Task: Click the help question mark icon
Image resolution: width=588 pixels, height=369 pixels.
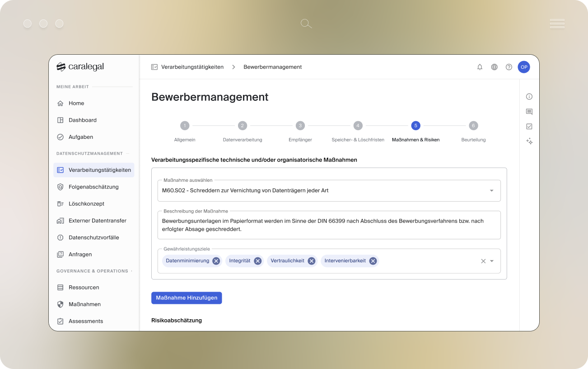Action: pos(509,66)
